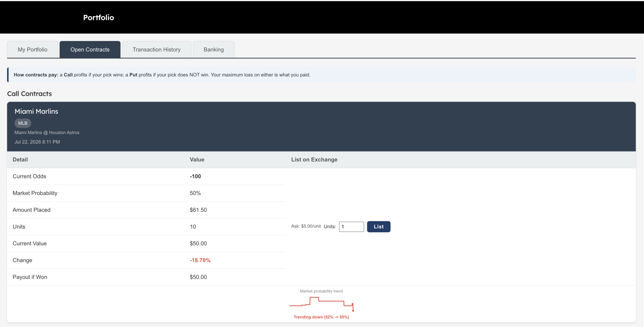Click the Payout if Won amount
The width and height of the screenshot is (644, 327).
(198, 277)
